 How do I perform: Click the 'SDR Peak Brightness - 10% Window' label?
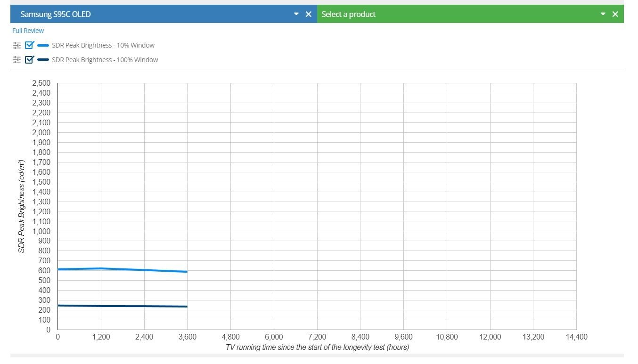click(103, 46)
